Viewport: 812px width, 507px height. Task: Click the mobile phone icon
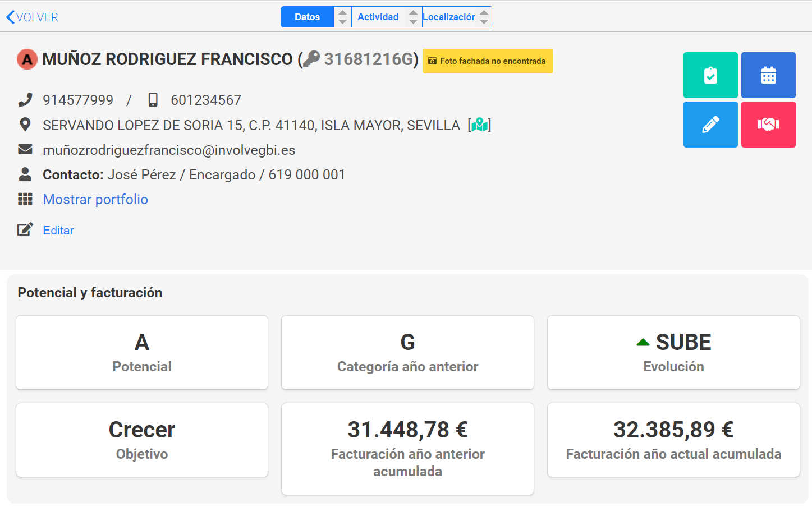pyautogui.click(x=153, y=100)
